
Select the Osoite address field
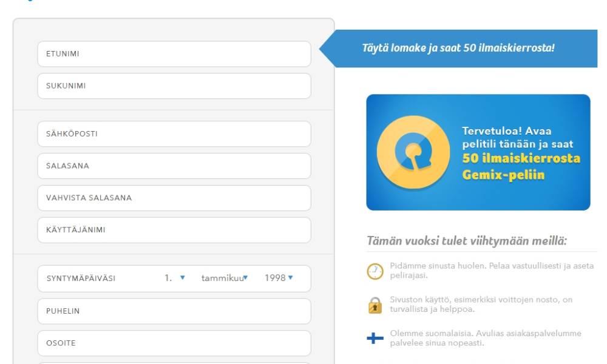174,343
